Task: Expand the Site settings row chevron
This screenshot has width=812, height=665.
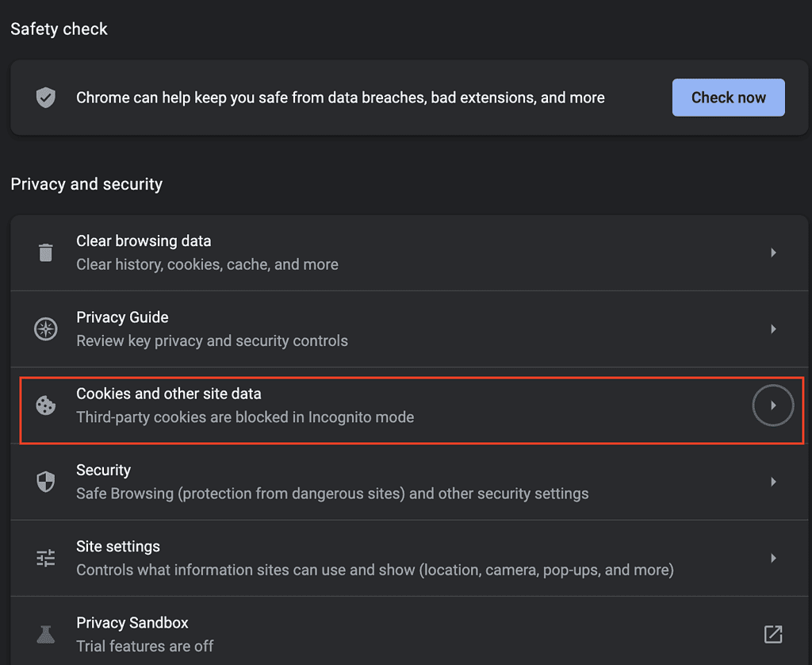Action: pos(773,557)
